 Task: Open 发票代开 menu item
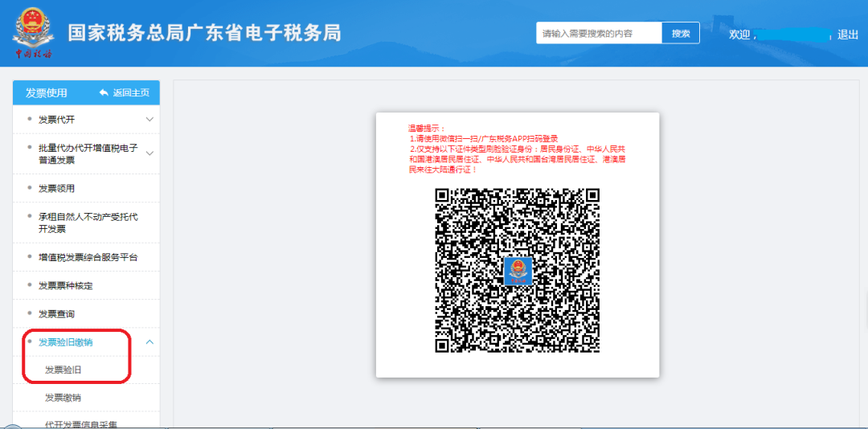[x=56, y=120]
